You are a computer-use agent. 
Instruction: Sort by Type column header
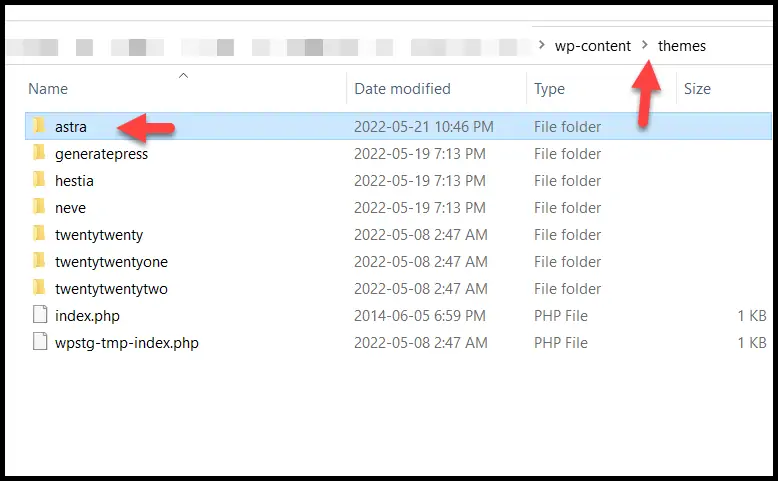[x=549, y=89]
